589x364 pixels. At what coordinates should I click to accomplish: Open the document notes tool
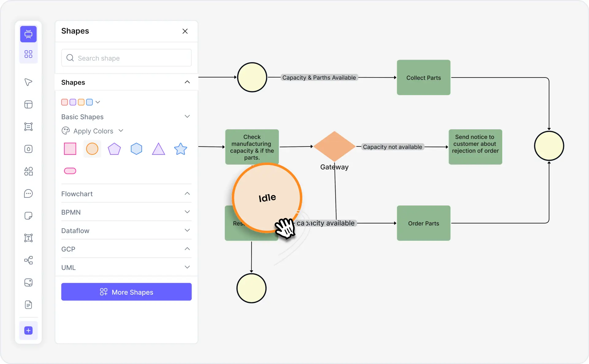coord(29,305)
